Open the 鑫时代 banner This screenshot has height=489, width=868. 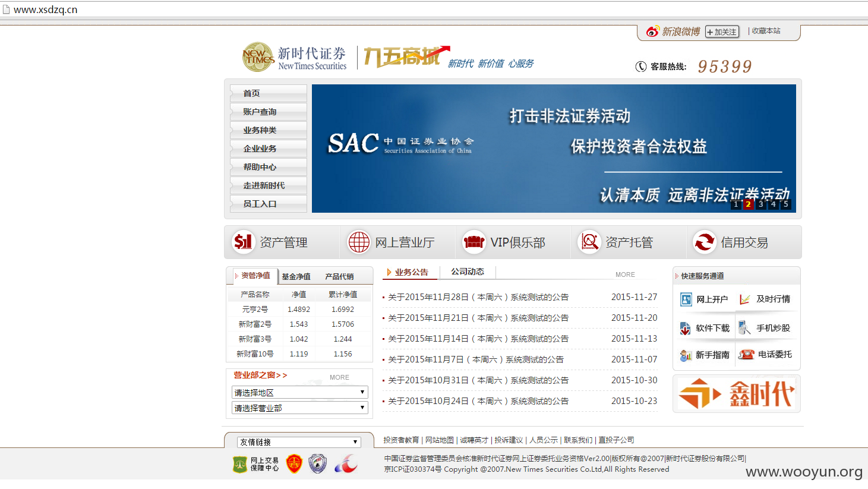pyautogui.click(x=737, y=393)
